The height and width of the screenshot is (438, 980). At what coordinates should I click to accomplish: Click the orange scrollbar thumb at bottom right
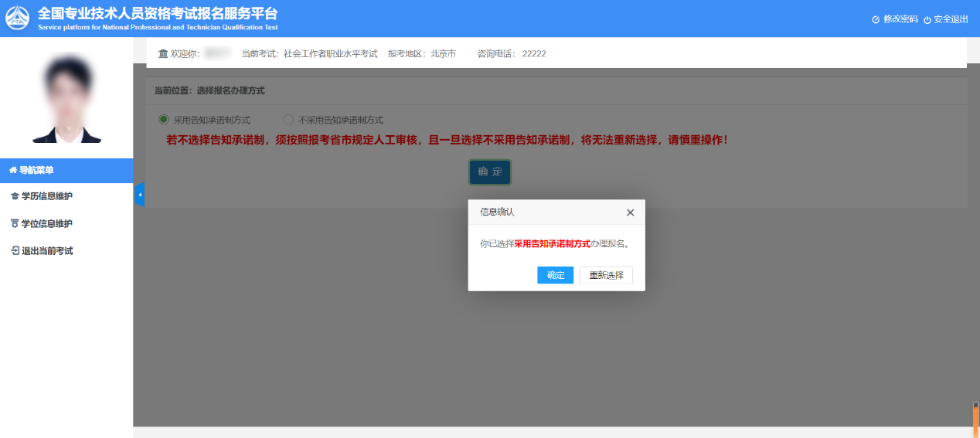(x=975, y=422)
